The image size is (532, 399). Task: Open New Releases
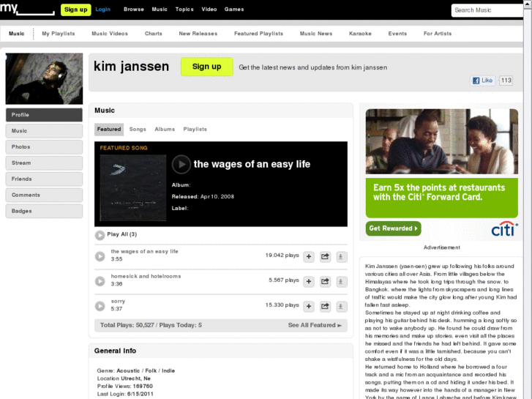pyautogui.click(x=198, y=34)
